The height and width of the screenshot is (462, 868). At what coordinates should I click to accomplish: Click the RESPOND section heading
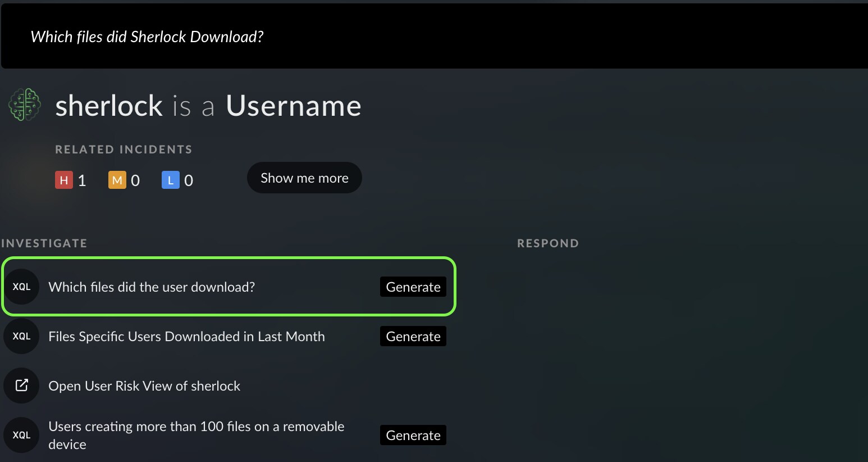(x=548, y=243)
